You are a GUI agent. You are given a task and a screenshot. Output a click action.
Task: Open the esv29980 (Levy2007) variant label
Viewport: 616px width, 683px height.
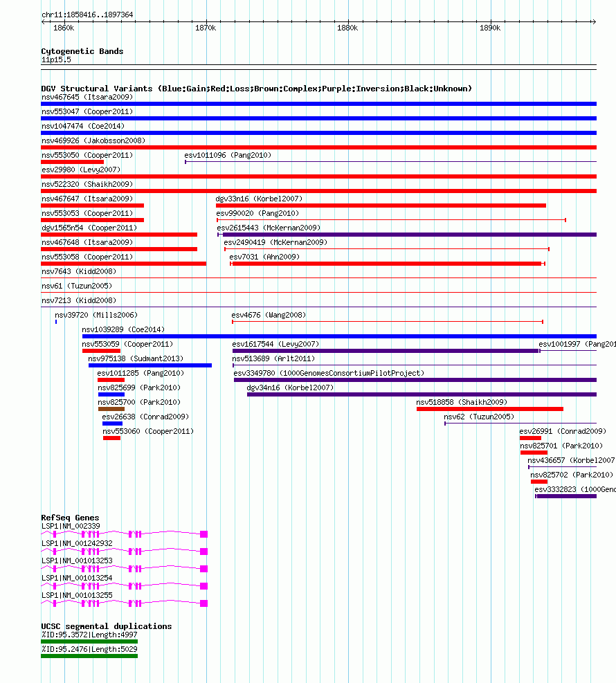[81, 170]
